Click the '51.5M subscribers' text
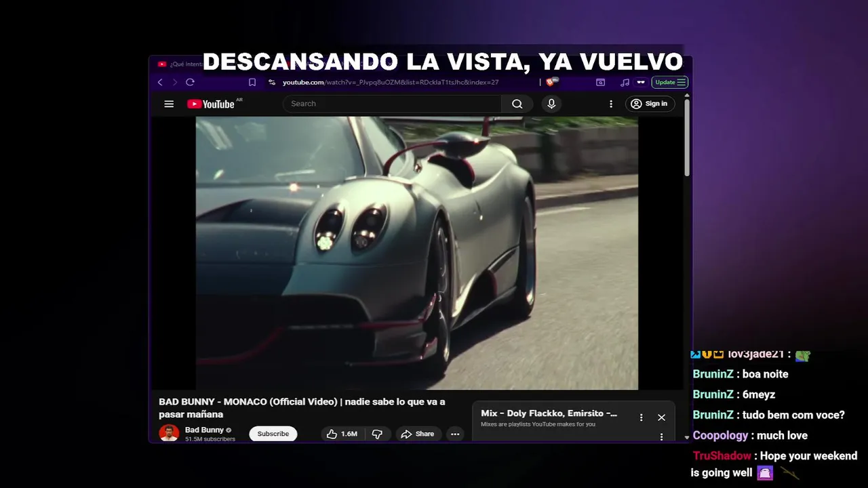Image resolution: width=868 pixels, height=488 pixels. pyautogui.click(x=210, y=439)
